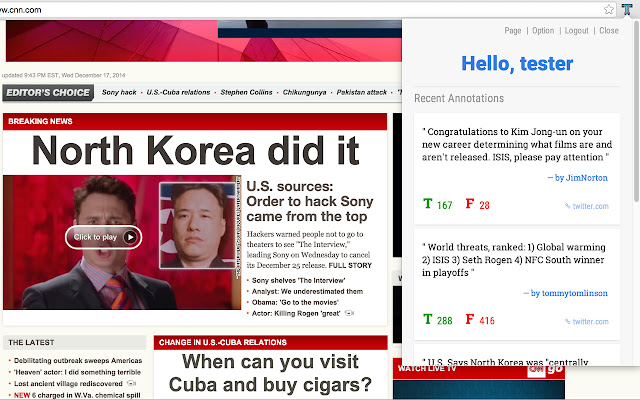Click the BREAKING NEWS header bar

click(195, 122)
